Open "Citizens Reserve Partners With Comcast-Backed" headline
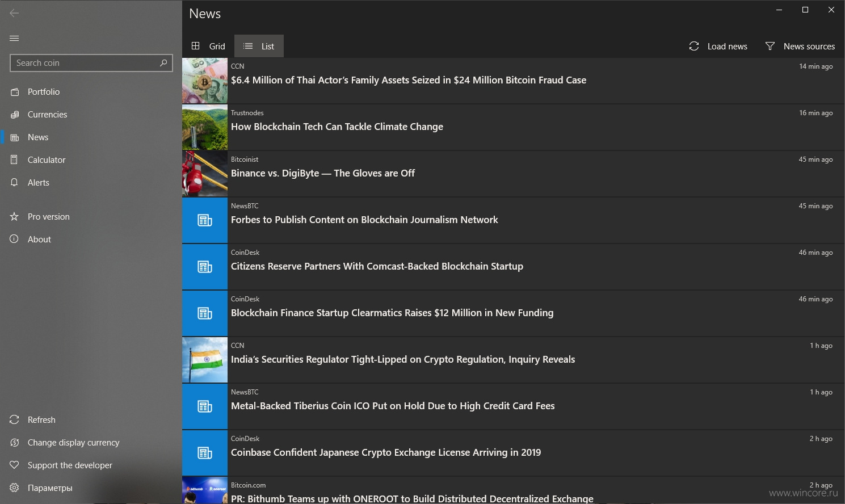Image resolution: width=845 pixels, height=504 pixels. pos(377,266)
